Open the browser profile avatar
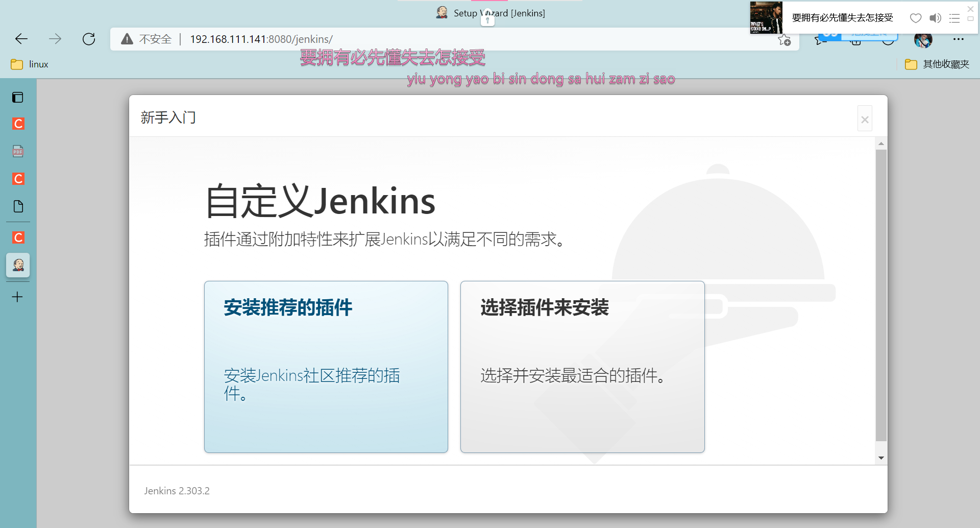This screenshot has width=980, height=528. 923,40
